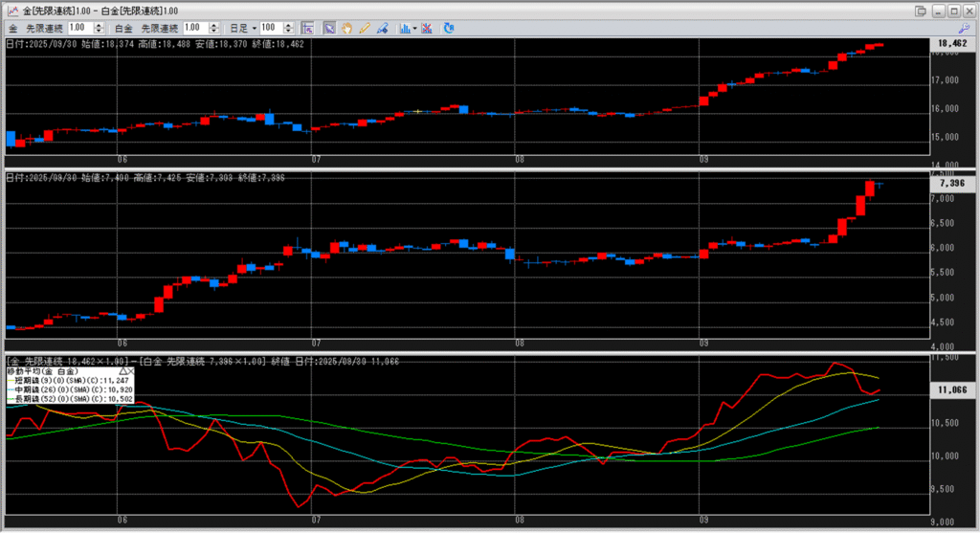
Task: Click the 白金 symbol label in toolbar
Action: pos(123,28)
